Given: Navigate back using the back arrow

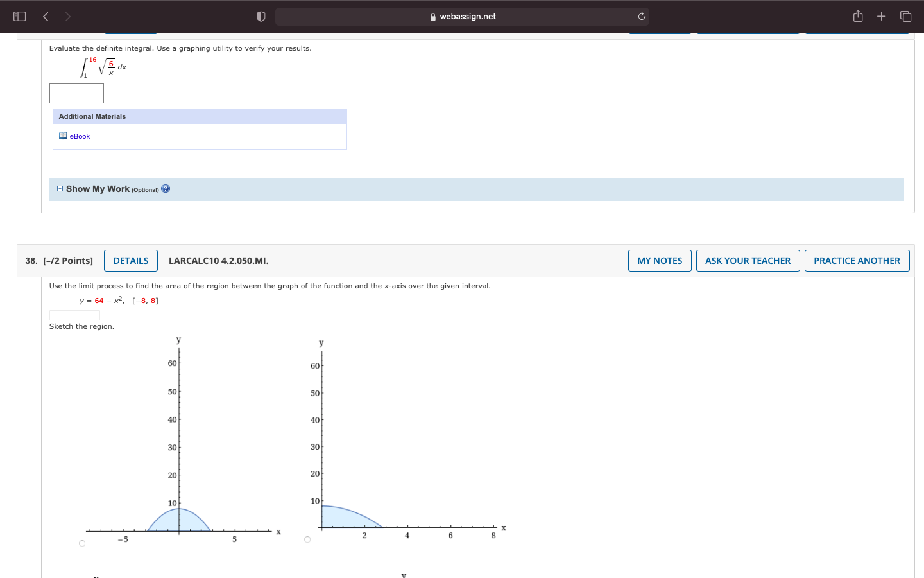Looking at the screenshot, I should point(46,16).
